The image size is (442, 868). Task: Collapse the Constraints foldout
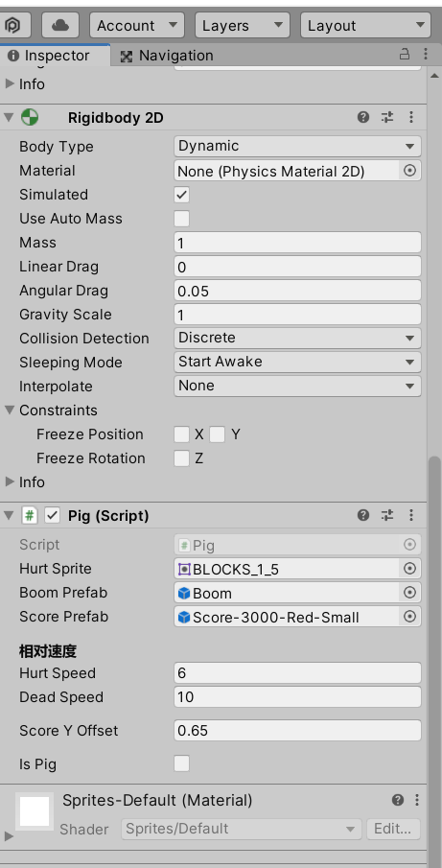[x=10, y=411]
